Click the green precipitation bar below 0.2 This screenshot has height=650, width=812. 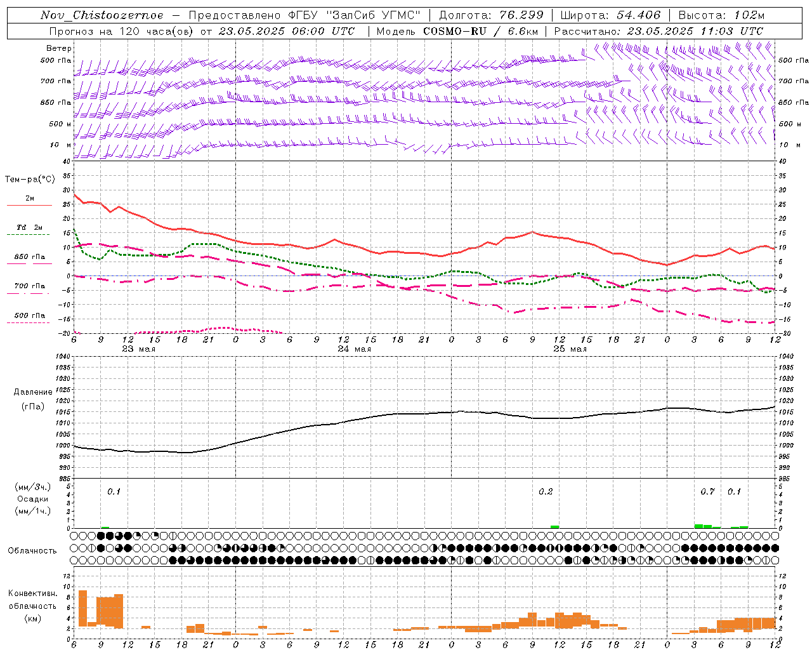[x=555, y=527]
